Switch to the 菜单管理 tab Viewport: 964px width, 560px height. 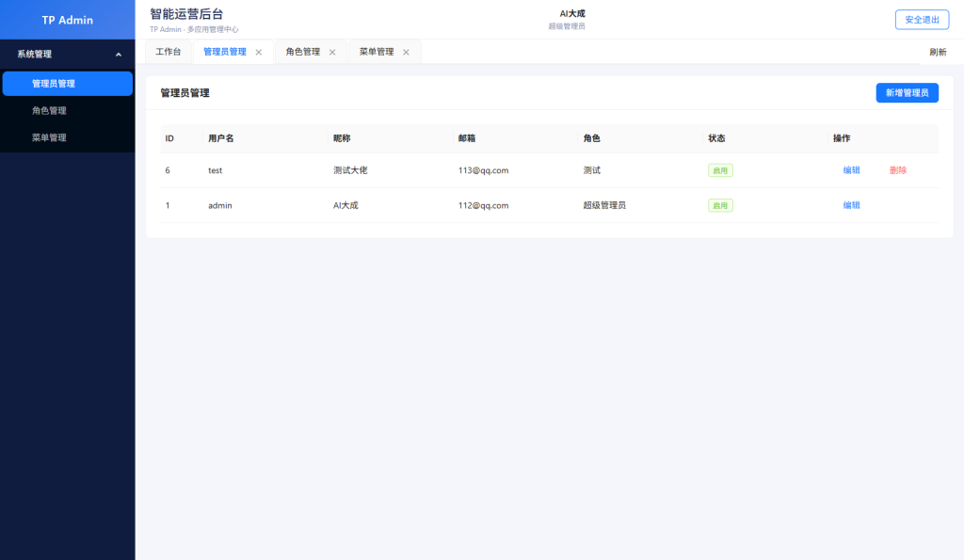pyautogui.click(x=377, y=52)
